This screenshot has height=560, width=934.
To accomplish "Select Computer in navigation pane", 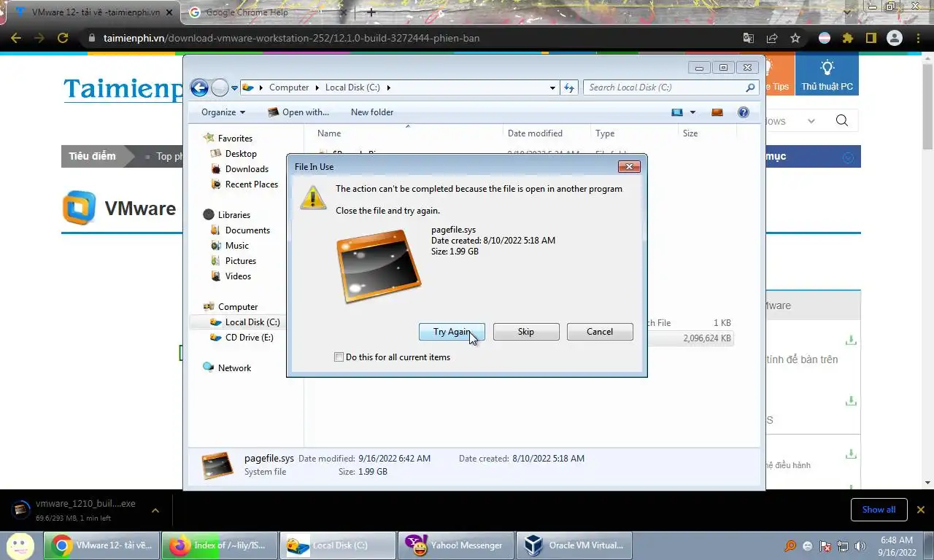I will point(238,307).
